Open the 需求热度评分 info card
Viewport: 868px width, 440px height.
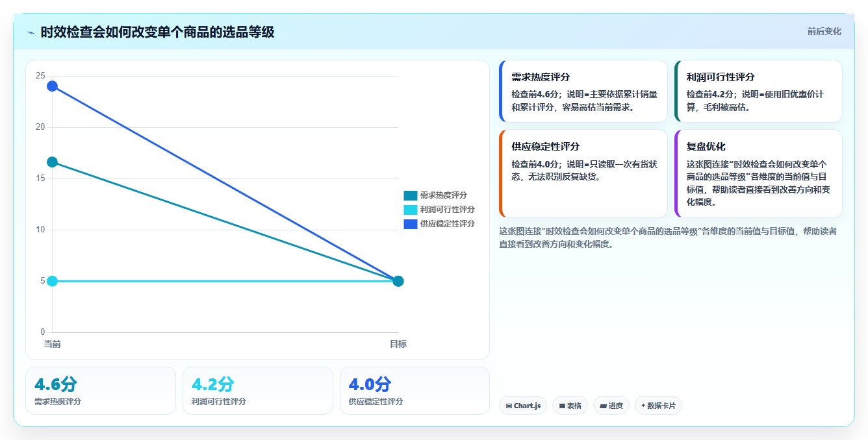click(x=583, y=92)
